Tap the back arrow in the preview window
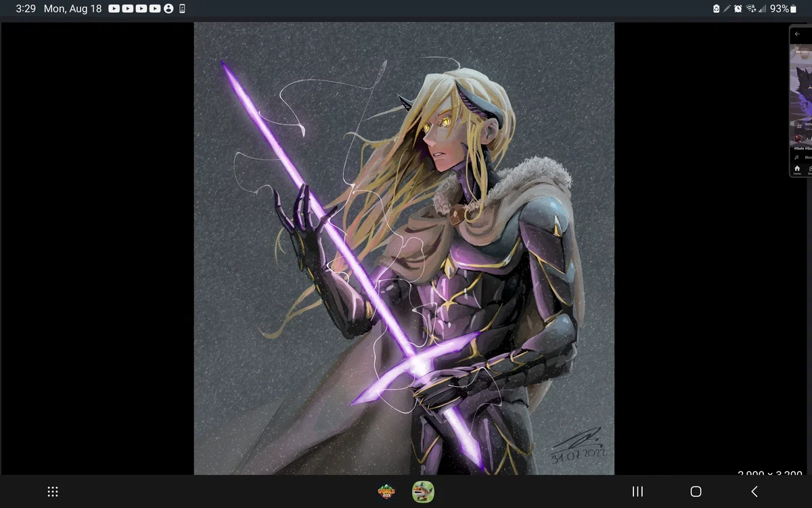This screenshot has height=508, width=812. 797,34
